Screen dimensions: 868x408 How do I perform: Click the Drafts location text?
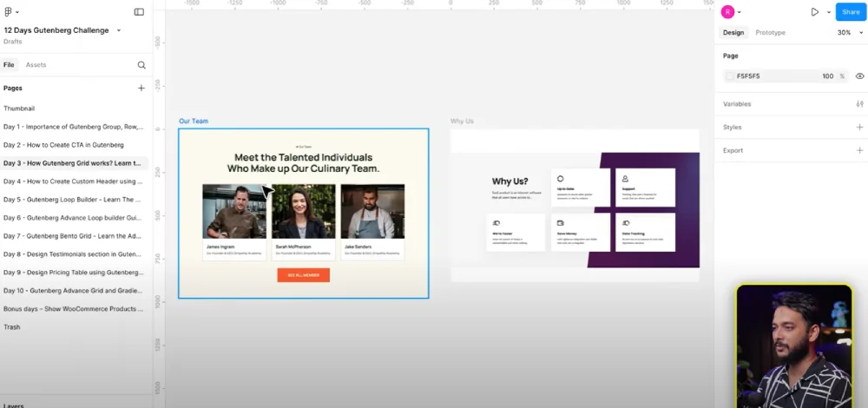tap(13, 42)
